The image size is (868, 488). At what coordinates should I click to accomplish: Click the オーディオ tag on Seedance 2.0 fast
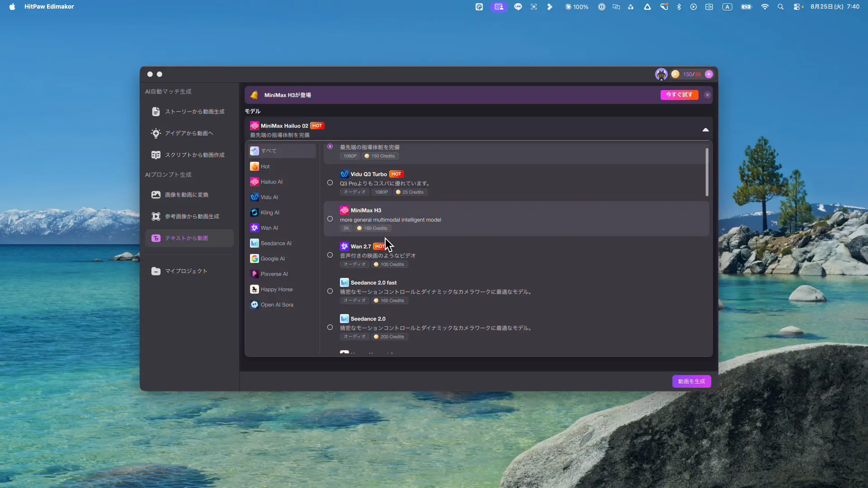354,300
